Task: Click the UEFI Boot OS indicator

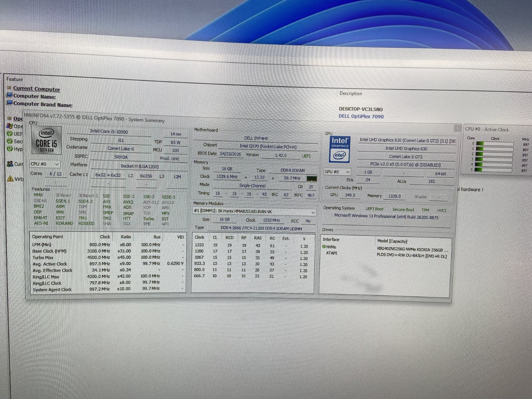Action: pyautogui.click(x=374, y=209)
